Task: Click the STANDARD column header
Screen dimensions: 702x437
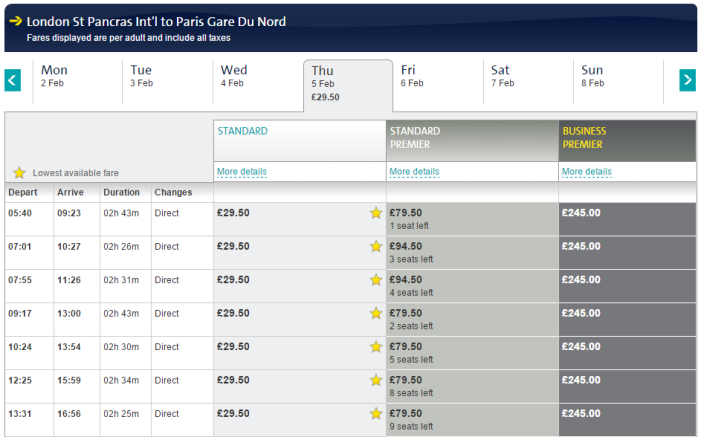Action: click(x=300, y=141)
